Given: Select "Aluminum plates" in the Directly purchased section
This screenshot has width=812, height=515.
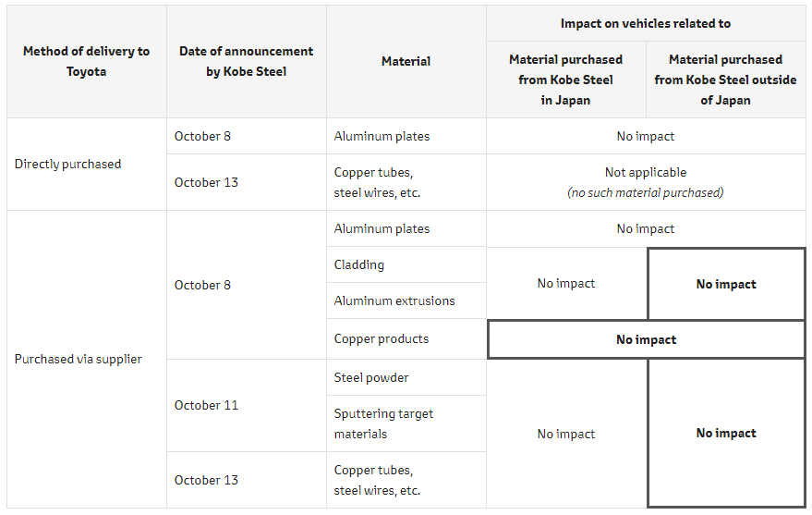Looking at the screenshot, I should [382, 136].
